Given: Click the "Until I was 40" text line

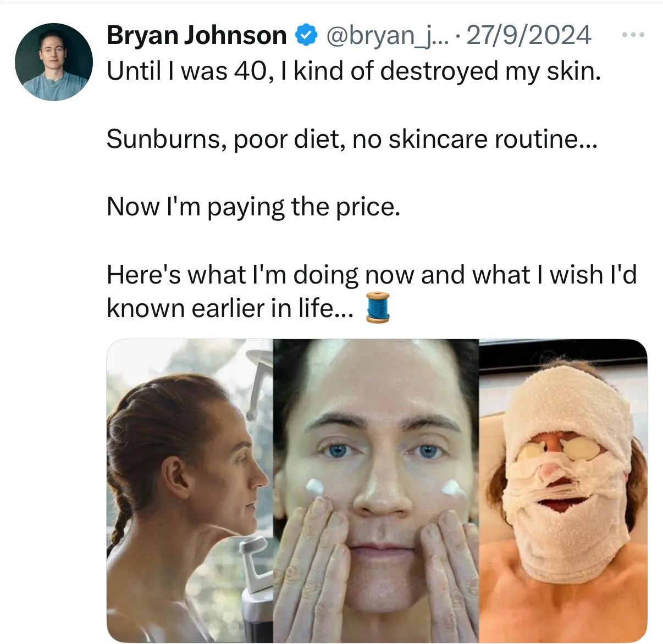Looking at the screenshot, I should click(354, 71).
